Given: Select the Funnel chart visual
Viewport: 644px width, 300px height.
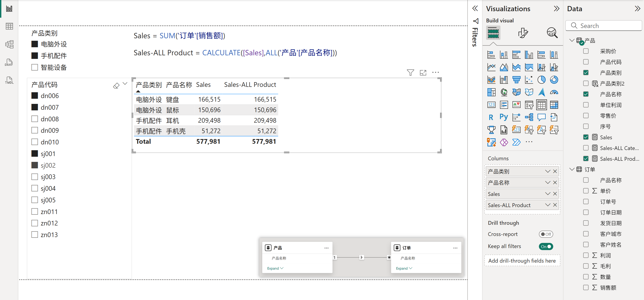Looking at the screenshot, I should coord(516,80).
